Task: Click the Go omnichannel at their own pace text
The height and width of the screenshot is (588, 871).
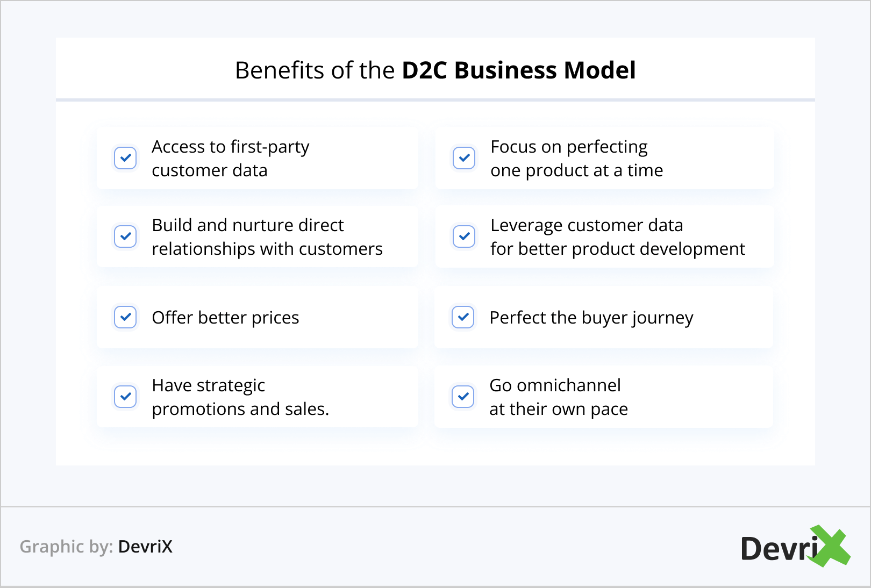Action: [558, 397]
